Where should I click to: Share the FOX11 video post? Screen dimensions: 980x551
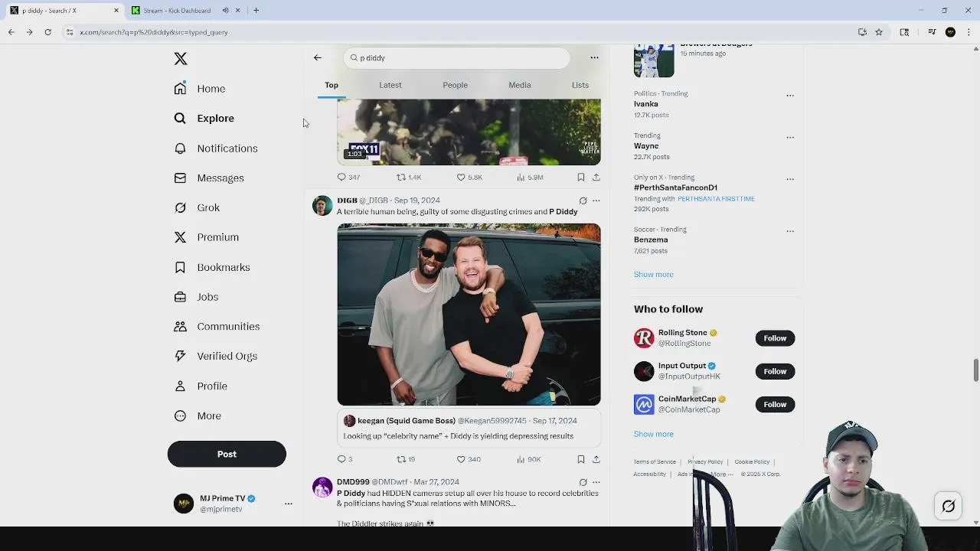click(596, 177)
